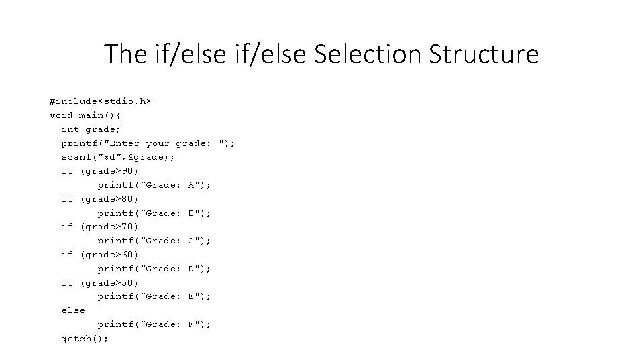This screenshot has width=644, height=362.
Task: Click the printf "Grade: E" statement
Action: pos(154,296)
